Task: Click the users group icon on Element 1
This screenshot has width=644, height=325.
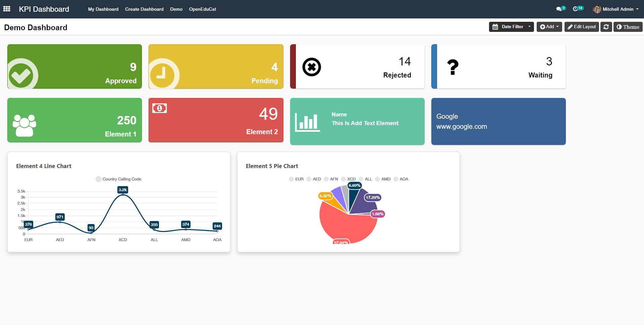Action: [x=24, y=125]
